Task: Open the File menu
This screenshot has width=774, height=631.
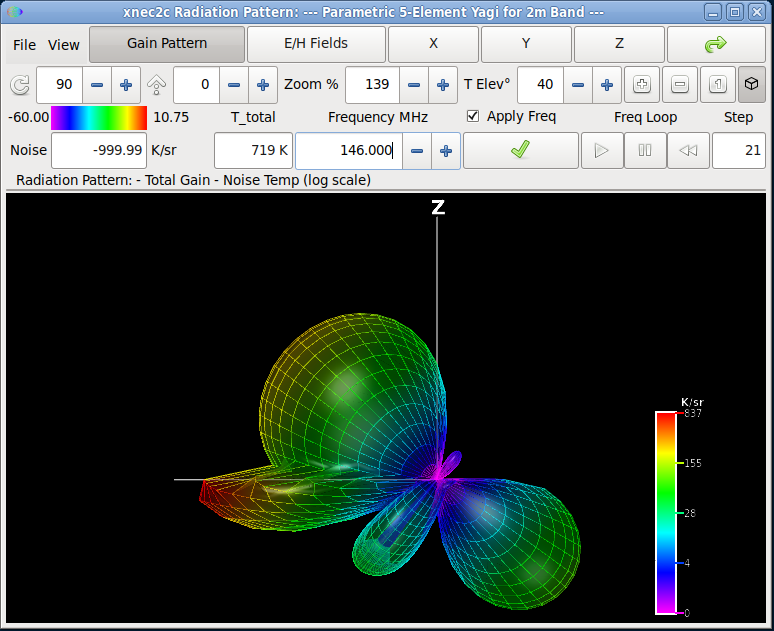Action: (x=24, y=45)
